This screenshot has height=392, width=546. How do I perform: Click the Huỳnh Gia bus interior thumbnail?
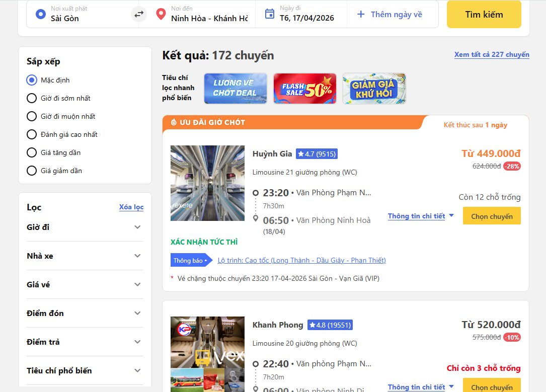(207, 183)
